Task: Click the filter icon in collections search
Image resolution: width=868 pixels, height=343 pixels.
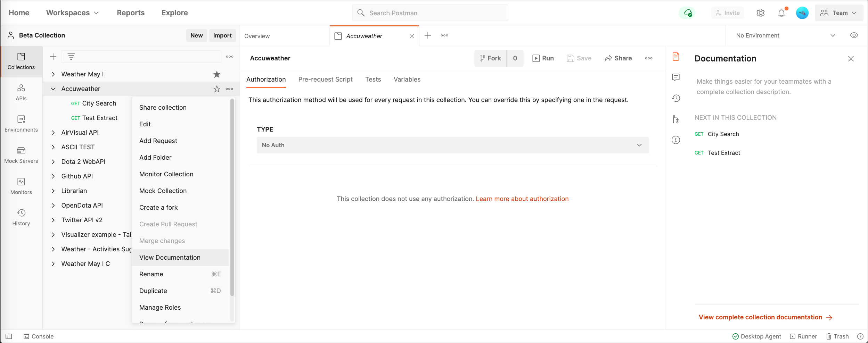Action: pyautogui.click(x=71, y=57)
